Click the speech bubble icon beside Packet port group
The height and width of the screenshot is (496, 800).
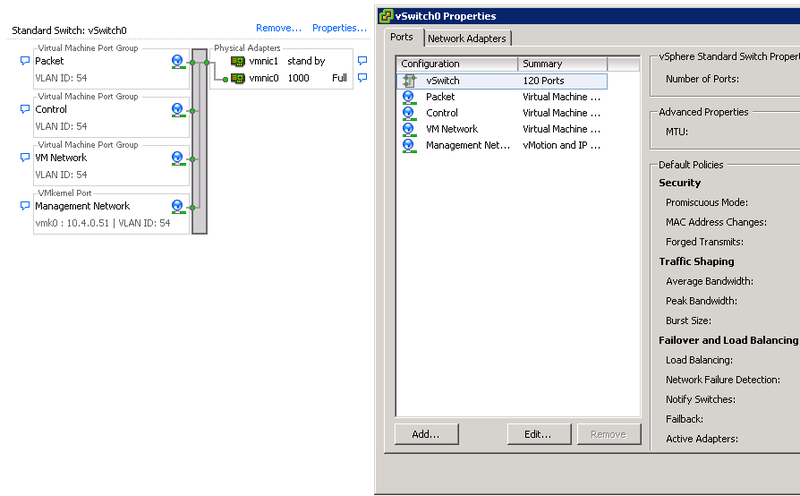(24, 61)
